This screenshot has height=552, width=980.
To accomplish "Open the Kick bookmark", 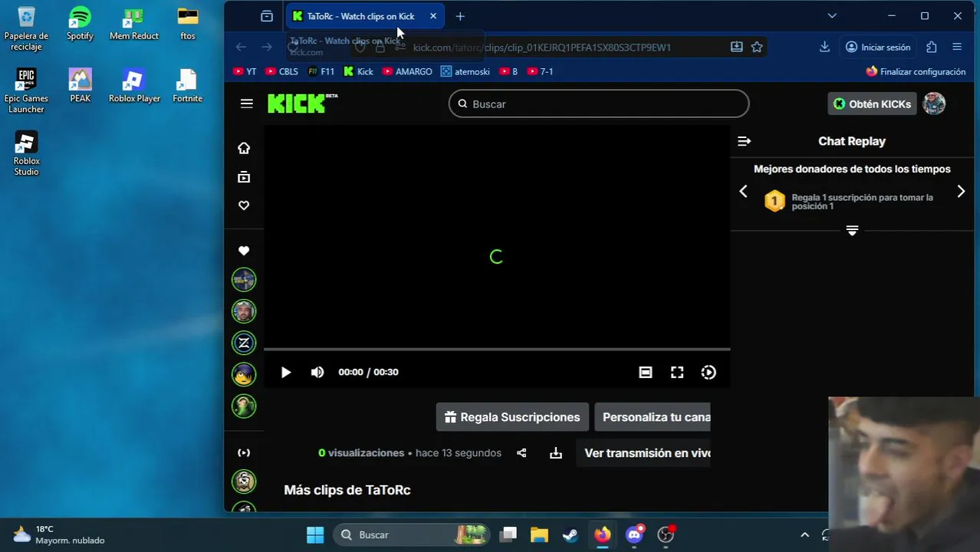I will pyautogui.click(x=358, y=71).
